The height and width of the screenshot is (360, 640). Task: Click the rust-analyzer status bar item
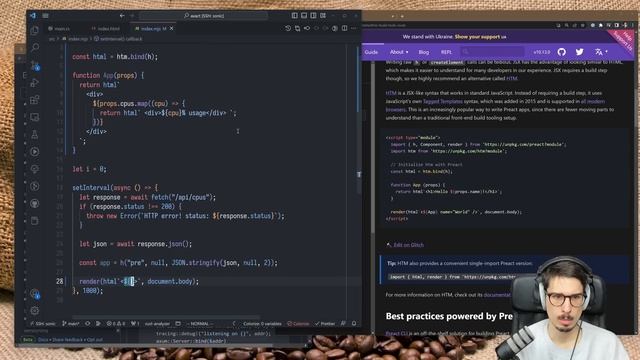(x=157, y=324)
